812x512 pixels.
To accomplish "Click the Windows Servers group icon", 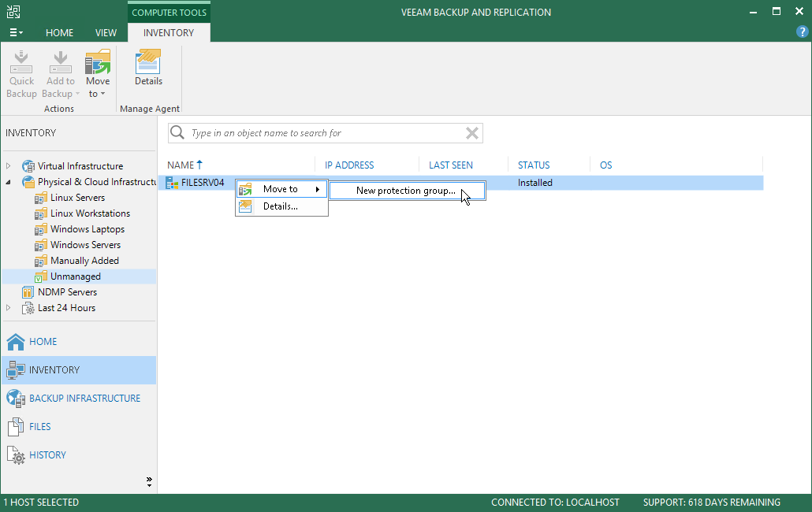I will 41,245.
